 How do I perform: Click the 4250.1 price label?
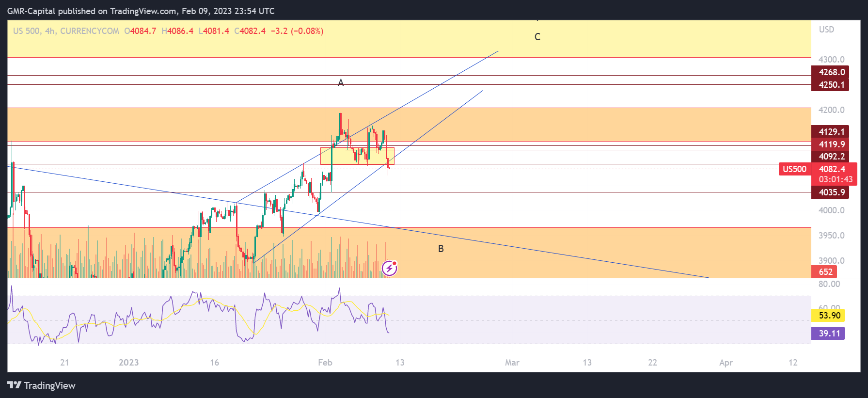[x=830, y=85]
